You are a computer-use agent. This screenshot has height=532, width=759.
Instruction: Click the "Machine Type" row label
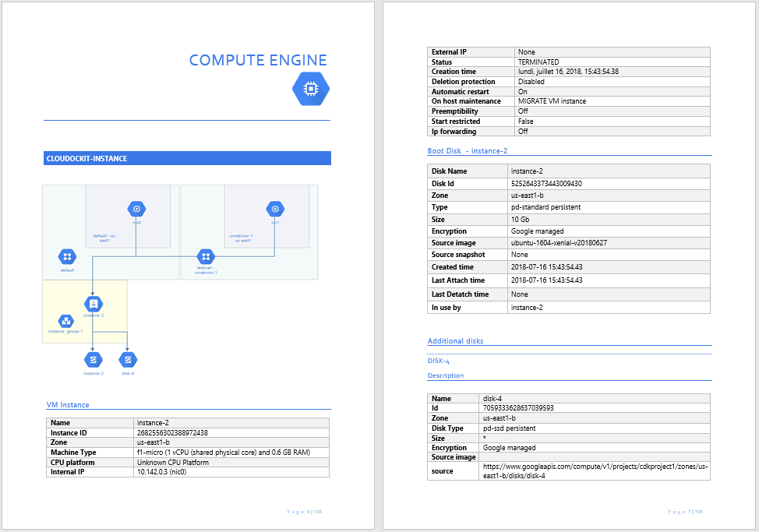[x=73, y=453]
